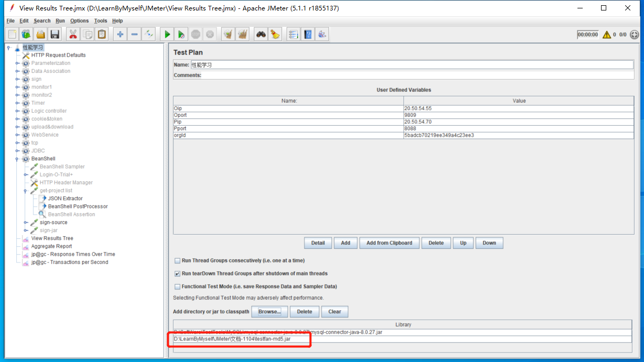Select jp@gc - Transactions per Second
Viewport: 644px width, 362px height.
point(70,262)
